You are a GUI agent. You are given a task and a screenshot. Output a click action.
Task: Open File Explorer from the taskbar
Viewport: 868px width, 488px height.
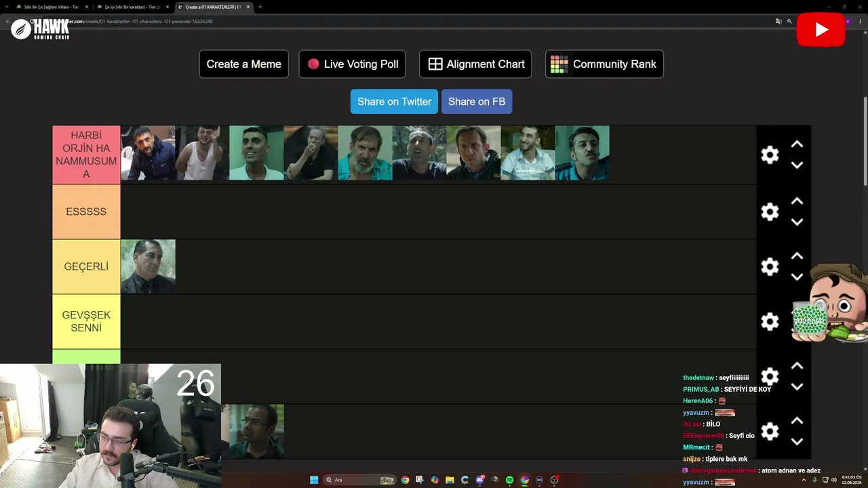(x=450, y=480)
